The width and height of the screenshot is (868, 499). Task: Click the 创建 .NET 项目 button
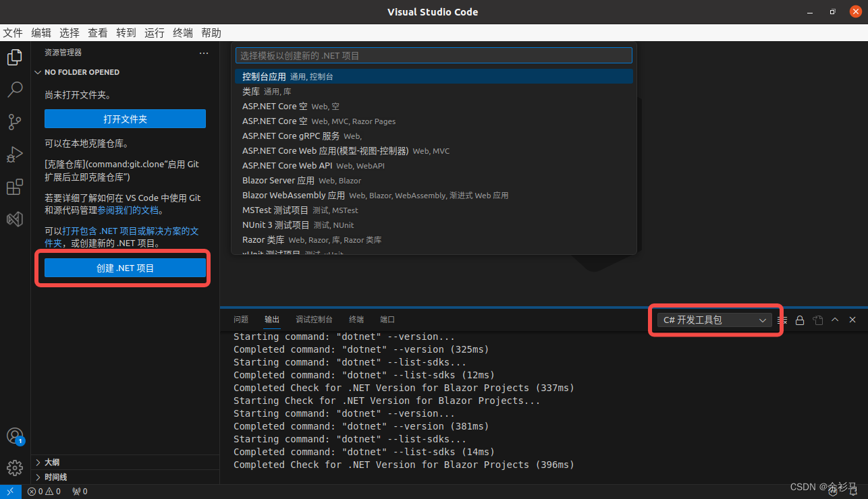click(x=125, y=268)
